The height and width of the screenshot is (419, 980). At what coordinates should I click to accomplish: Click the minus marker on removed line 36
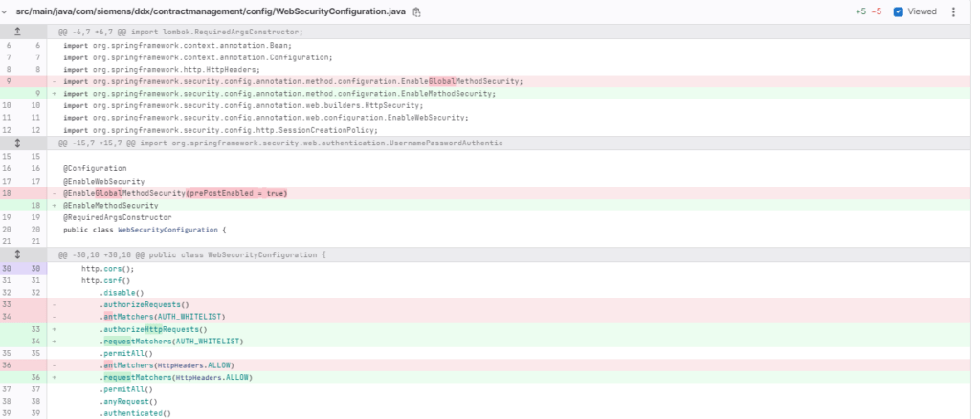[55, 365]
